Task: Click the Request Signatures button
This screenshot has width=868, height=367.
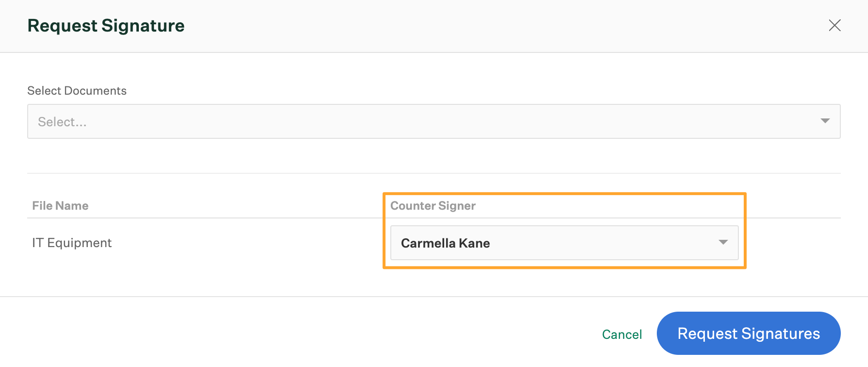Action: pyautogui.click(x=749, y=334)
